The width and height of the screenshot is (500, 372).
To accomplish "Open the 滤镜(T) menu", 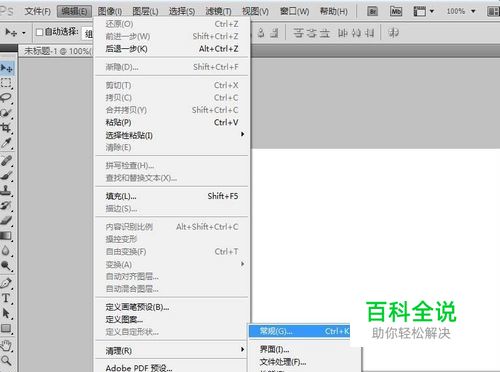I will 218,12.
